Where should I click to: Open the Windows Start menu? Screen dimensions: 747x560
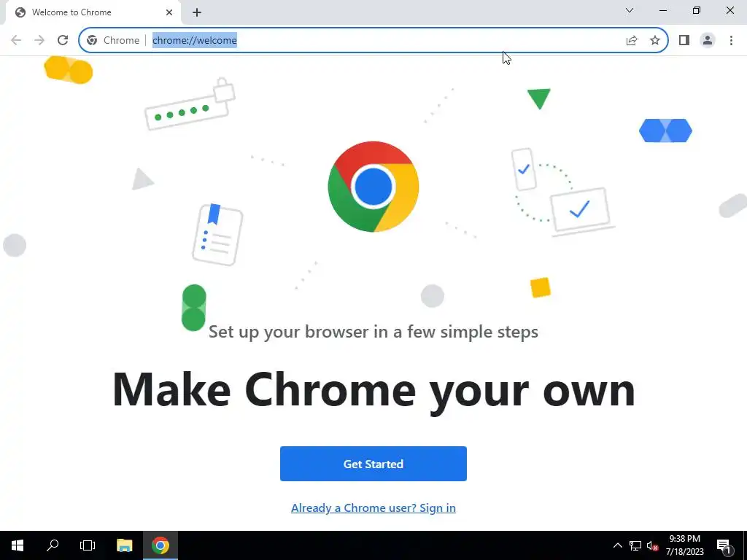[18, 545]
